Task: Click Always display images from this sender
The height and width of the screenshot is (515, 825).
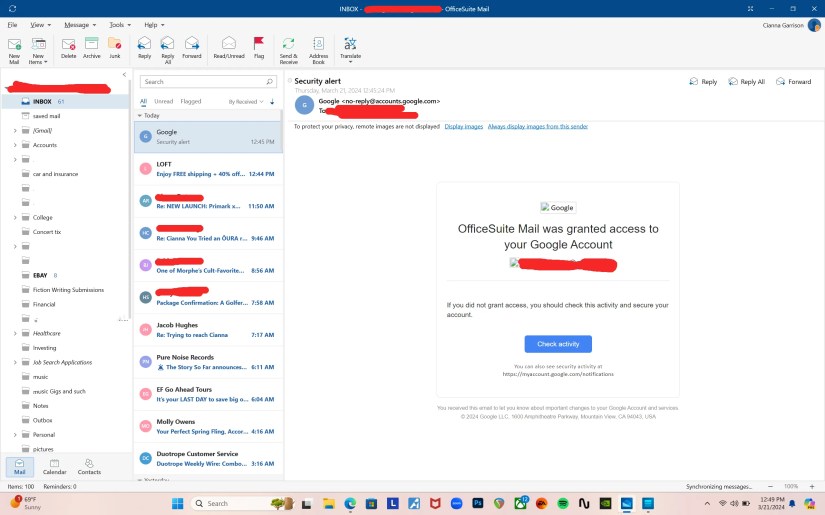Action: click(538, 126)
